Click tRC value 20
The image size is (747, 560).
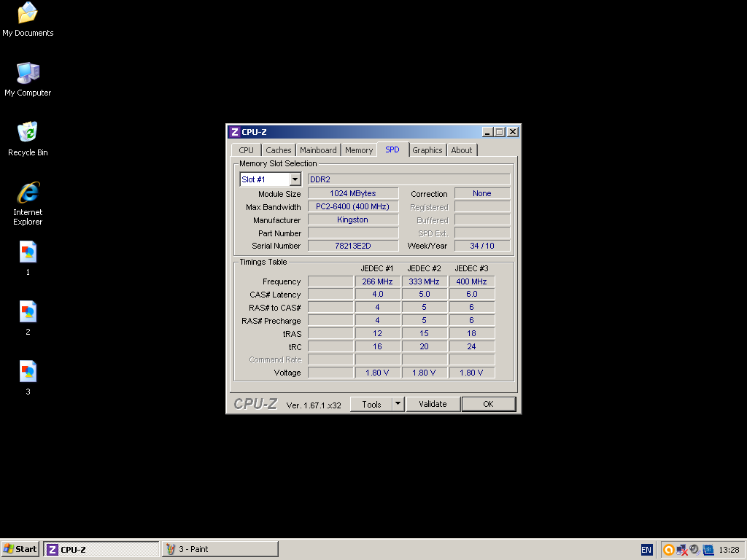click(x=424, y=346)
